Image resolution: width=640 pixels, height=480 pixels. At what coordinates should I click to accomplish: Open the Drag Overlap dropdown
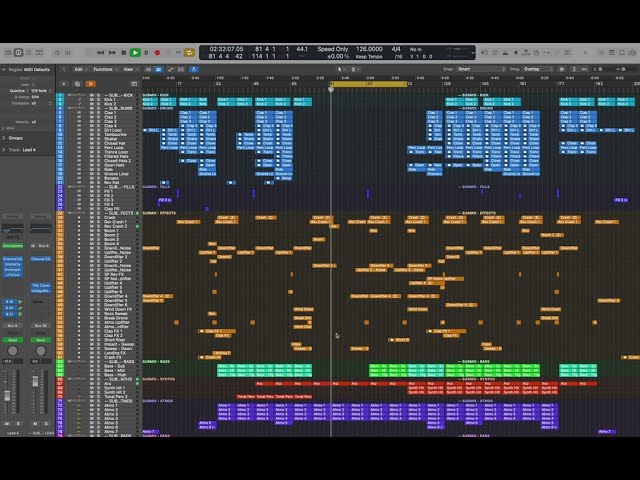coord(538,69)
